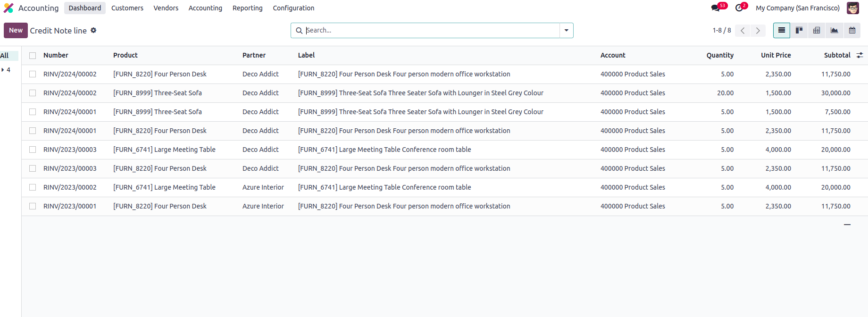Select all rows with header checkbox
The height and width of the screenshot is (317, 868).
tap(33, 56)
